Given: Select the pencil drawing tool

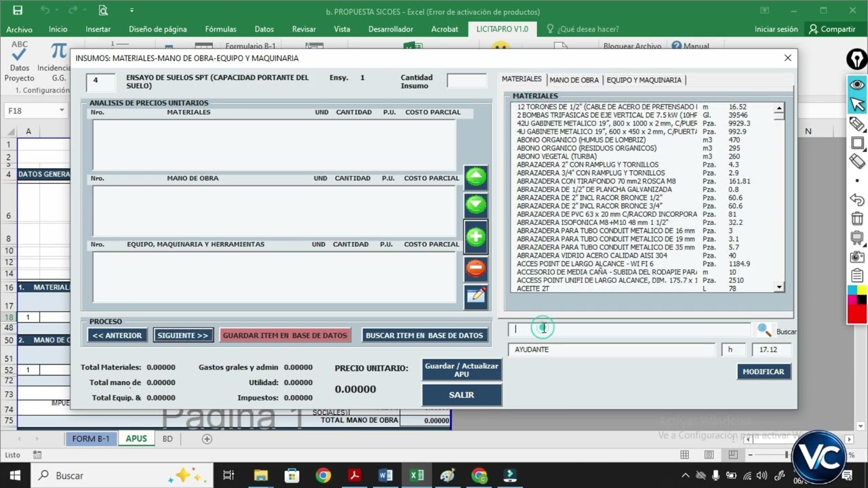Looking at the screenshot, I should point(857,124).
